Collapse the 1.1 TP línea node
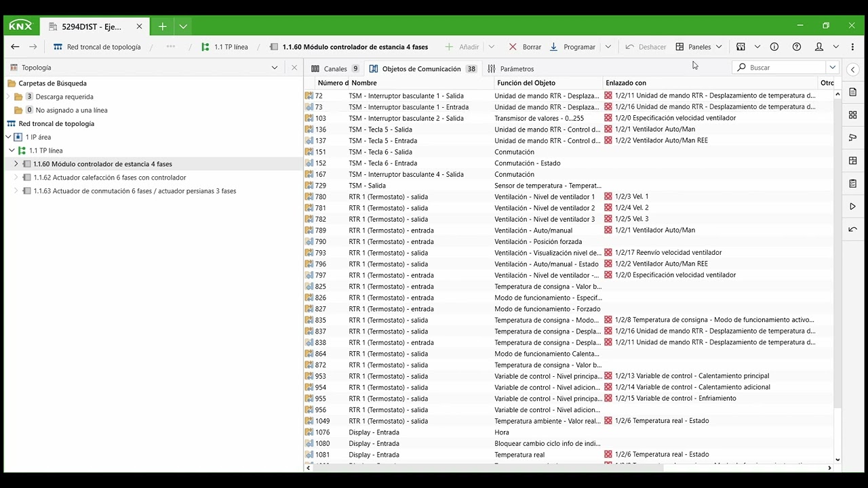Screen dimensions: 868x488 (x=12, y=150)
